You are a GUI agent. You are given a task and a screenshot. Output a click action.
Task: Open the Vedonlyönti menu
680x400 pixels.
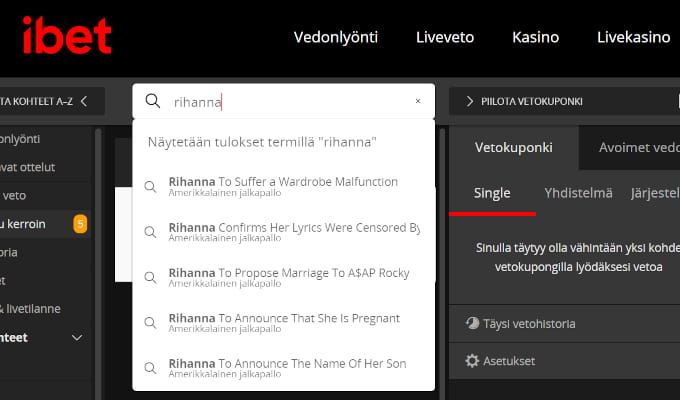tap(336, 37)
